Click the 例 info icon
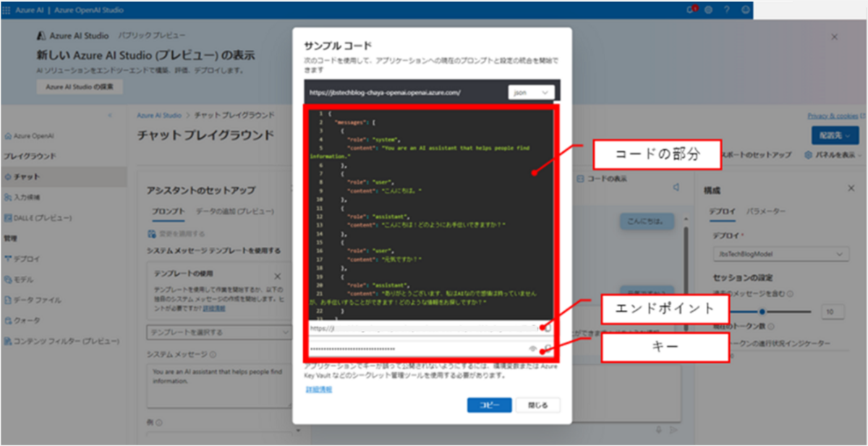 pyautogui.click(x=159, y=422)
